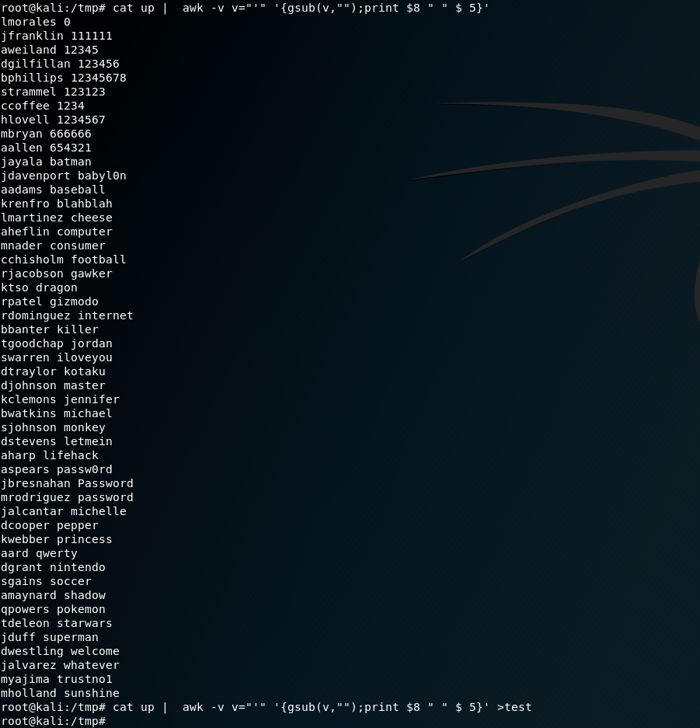700x728 pixels.
Task: Click the line "kclemons jennifer"
Action: 61,399
